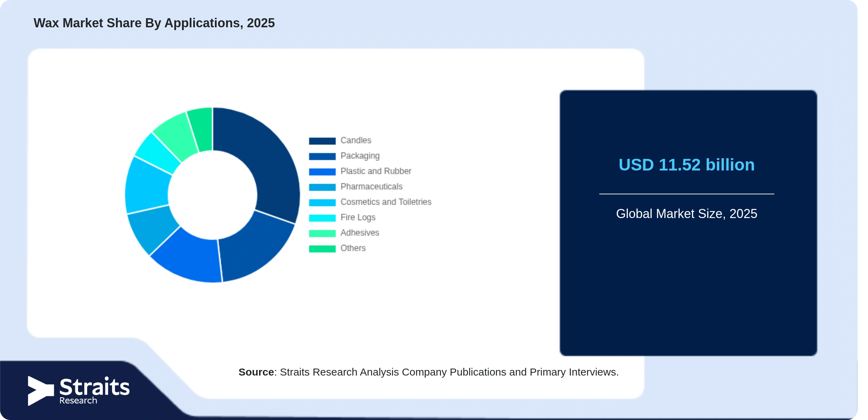Click the Straits Research arrow logo icon

click(41, 391)
